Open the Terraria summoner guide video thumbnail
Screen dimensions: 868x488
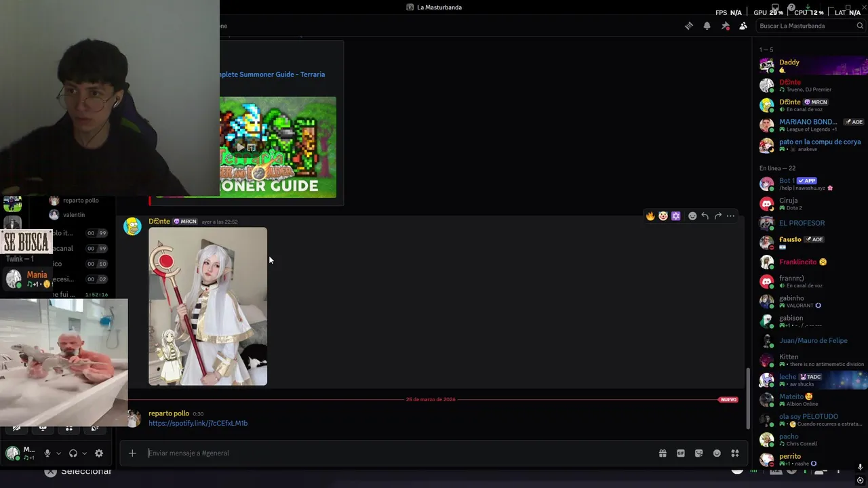[277, 147]
